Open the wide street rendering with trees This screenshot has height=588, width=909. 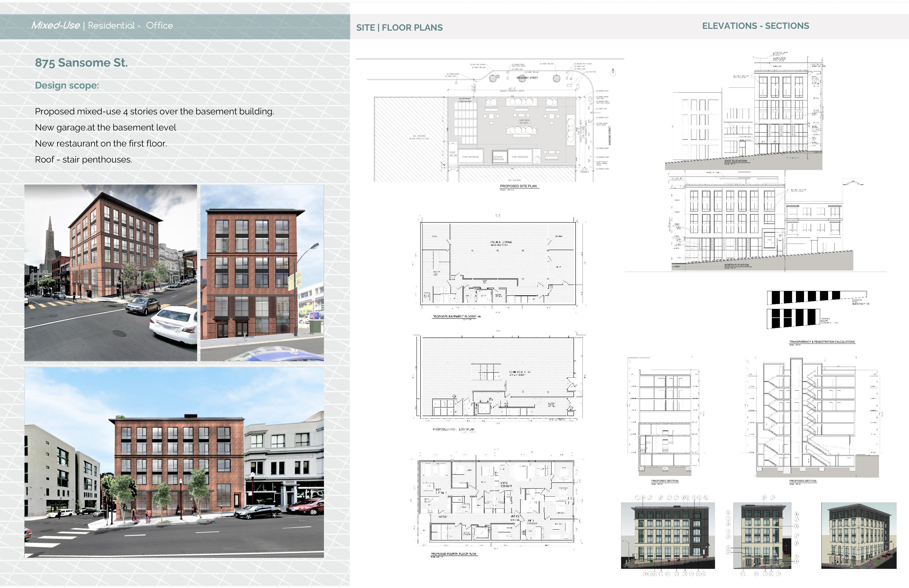click(x=174, y=462)
